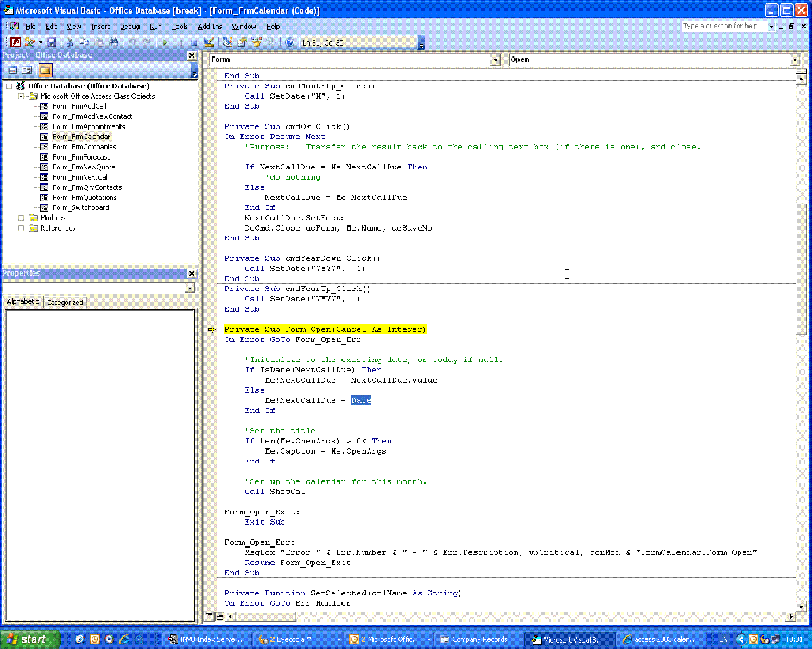Viewport: 812px width, 649px height.
Task: Open access 2003 calendar browser taskbar button
Action: point(660,639)
